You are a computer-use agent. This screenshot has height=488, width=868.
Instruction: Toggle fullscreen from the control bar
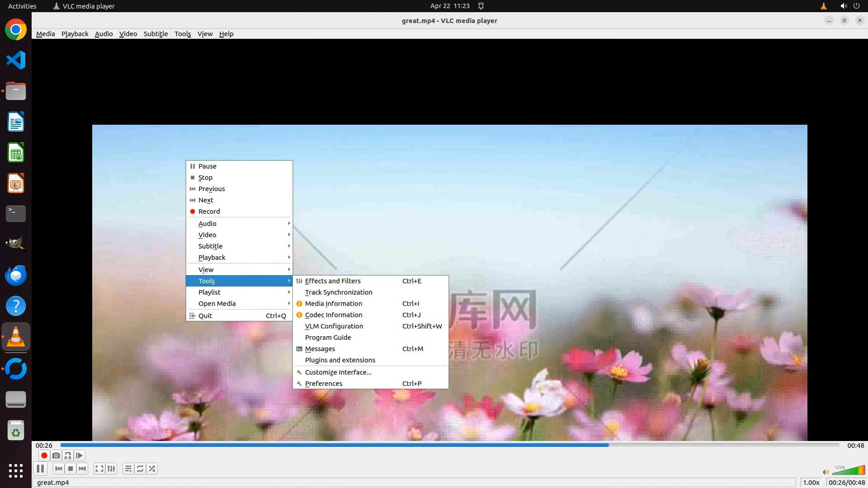(x=99, y=469)
